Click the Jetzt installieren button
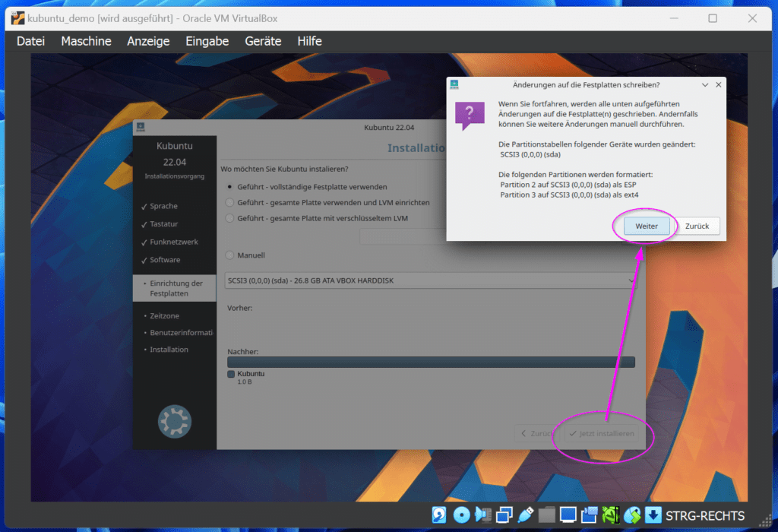 click(x=602, y=434)
